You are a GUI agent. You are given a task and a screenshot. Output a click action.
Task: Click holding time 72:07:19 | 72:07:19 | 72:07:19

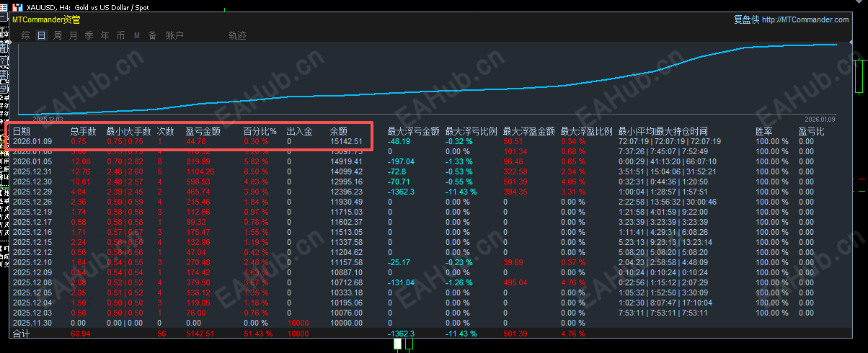pos(669,142)
